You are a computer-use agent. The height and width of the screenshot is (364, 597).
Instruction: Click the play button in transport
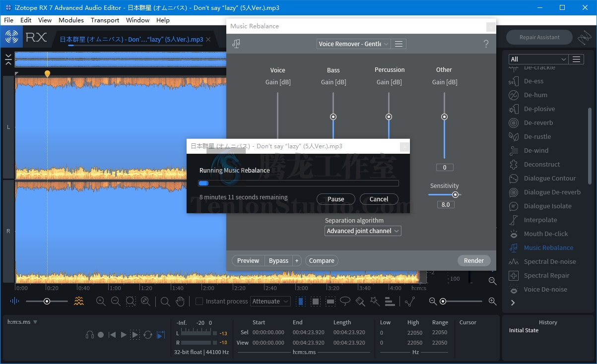[x=124, y=335]
